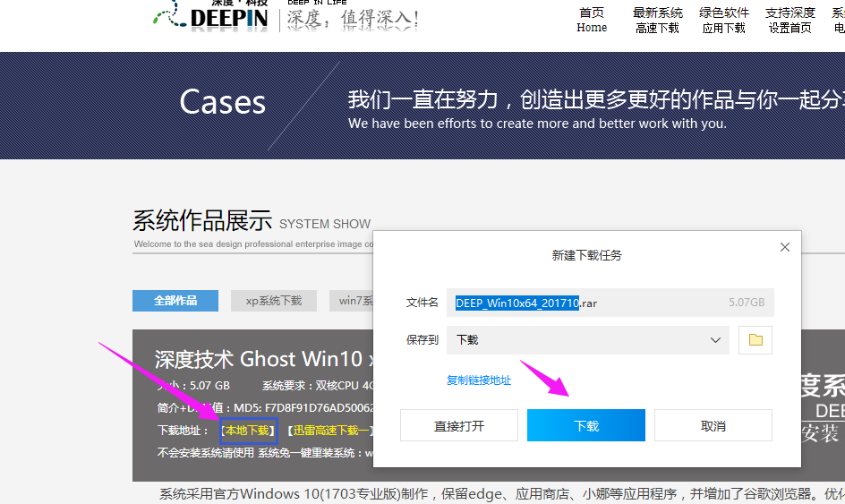The width and height of the screenshot is (845, 504).
Task: Select 支持深度 设置首页 nav item
Action: (790, 20)
